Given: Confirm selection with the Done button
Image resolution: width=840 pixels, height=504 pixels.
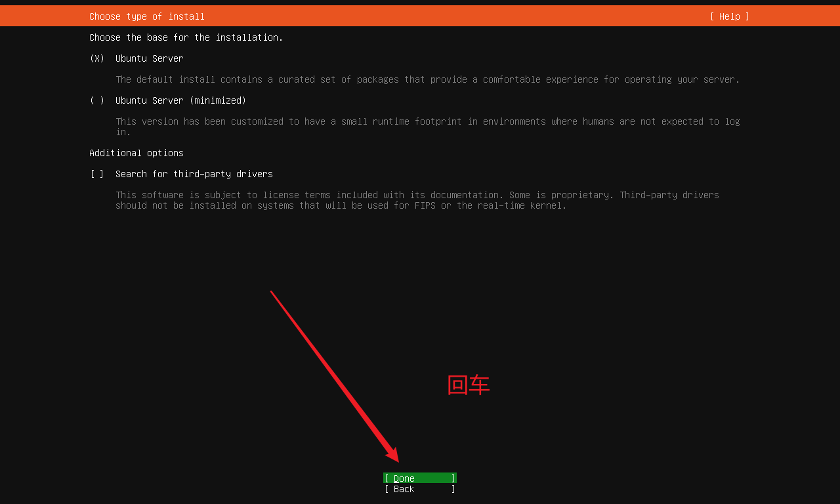Looking at the screenshot, I should point(420,478).
